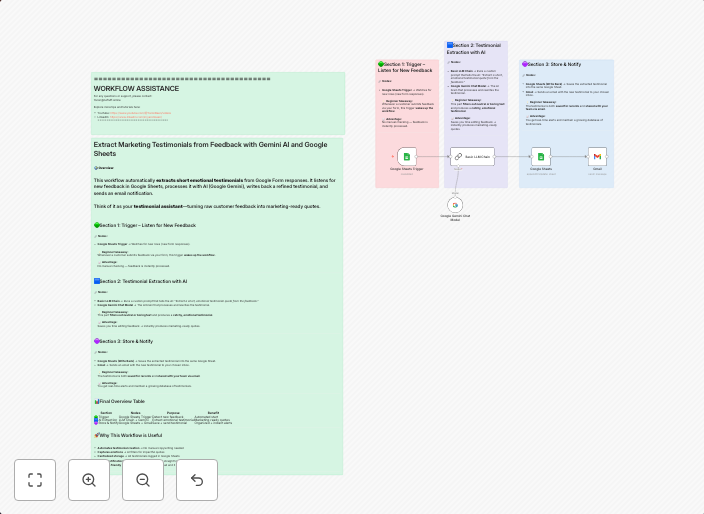Click the 'Extract Marketing Testimonials from Feedback' title
Viewport: 704px width, 514px height.
coord(210,149)
